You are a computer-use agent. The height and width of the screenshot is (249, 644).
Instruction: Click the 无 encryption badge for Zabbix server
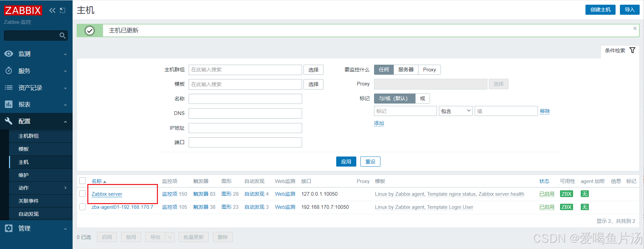(x=584, y=194)
